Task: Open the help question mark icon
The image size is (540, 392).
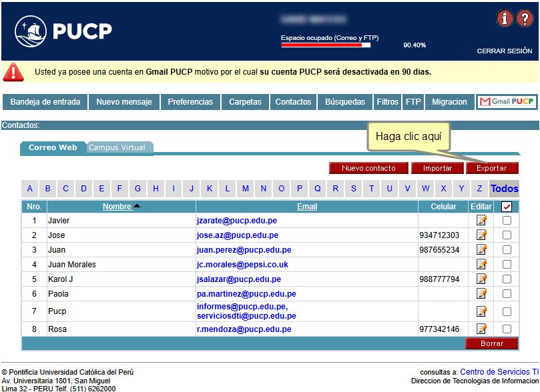Action: click(x=524, y=19)
